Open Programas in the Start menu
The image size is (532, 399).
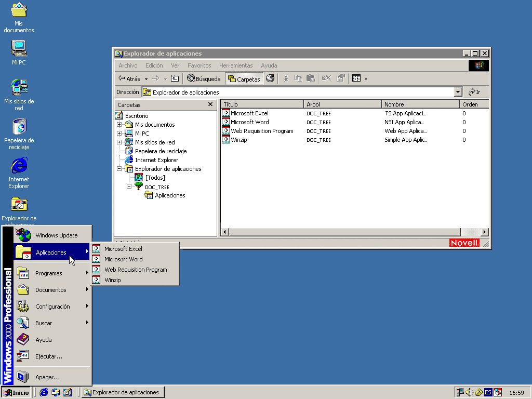pos(49,273)
